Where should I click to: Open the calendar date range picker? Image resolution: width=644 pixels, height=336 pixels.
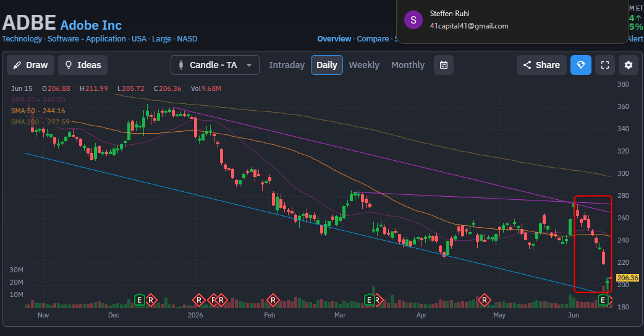pos(444,65)
